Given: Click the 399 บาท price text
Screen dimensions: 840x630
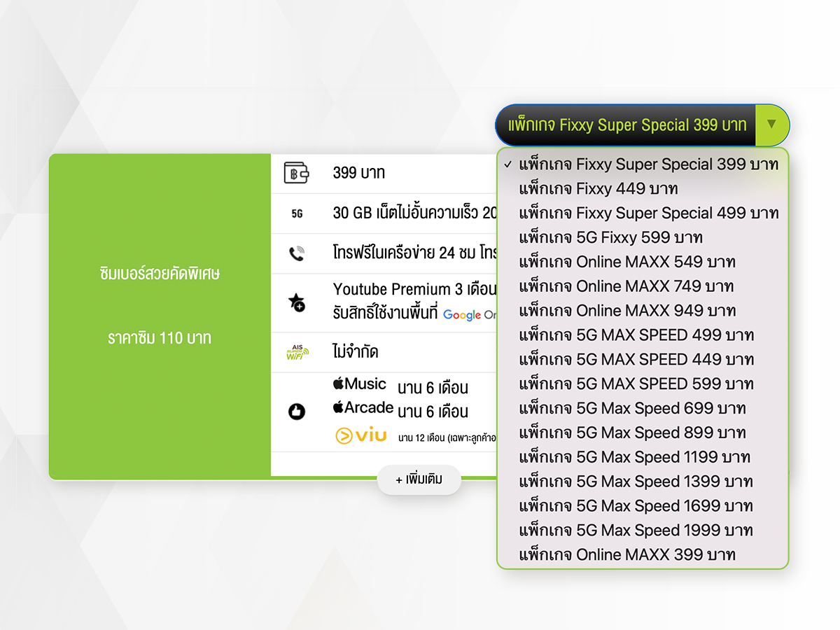Looking at the screenshot, I should [x=359, y=173].
